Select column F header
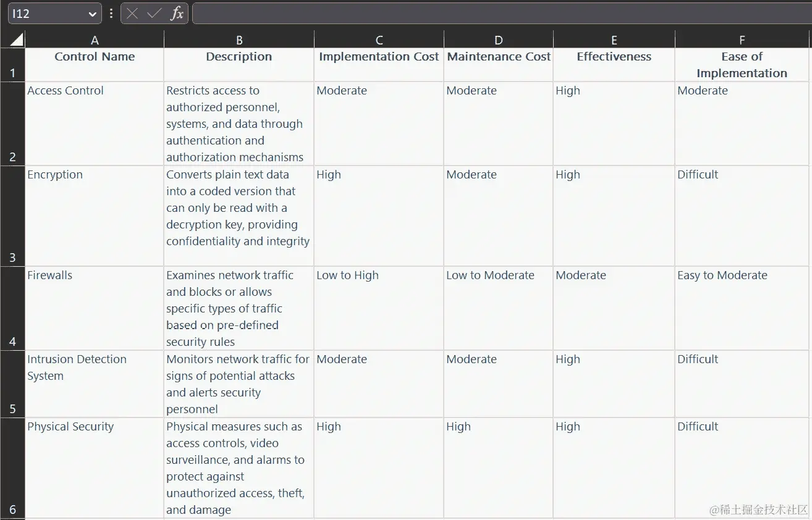812x520 pixels. pyautogui.click(x=742, y=40)
